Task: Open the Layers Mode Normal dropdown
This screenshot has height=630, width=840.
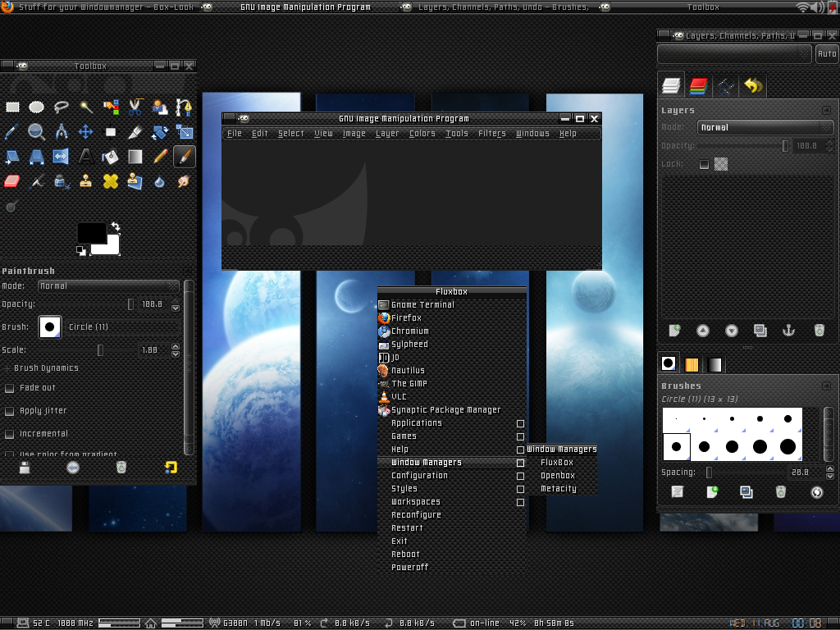Action: (765, 127)
